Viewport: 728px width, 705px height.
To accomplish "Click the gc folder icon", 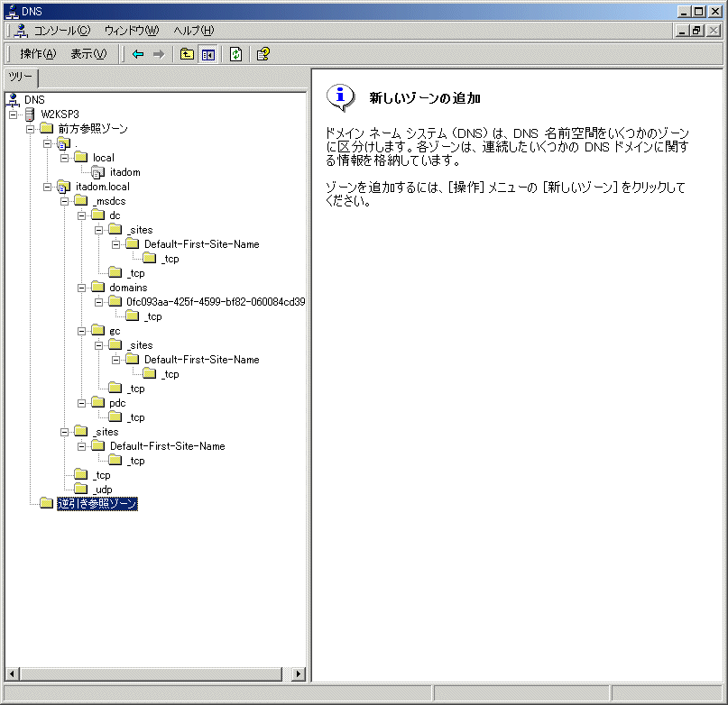I will (98, 330).
